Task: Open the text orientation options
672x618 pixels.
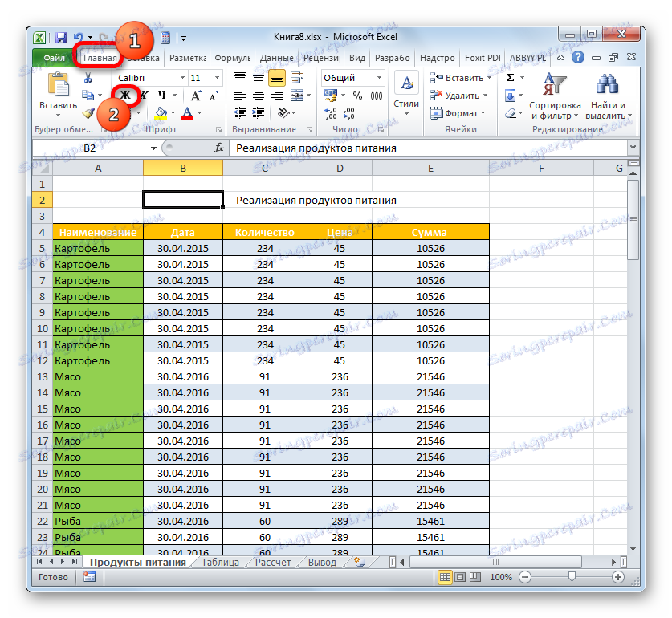Action: coord(283,113)
